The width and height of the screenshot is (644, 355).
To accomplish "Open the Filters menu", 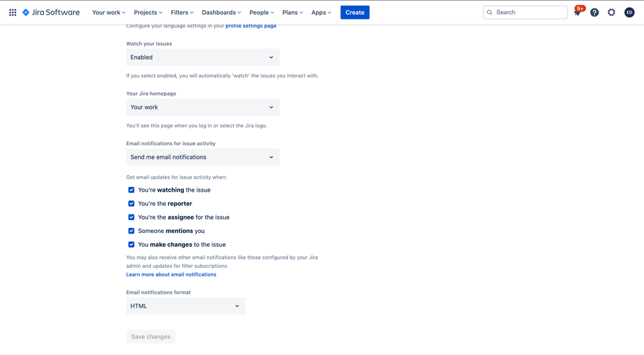I will (x=182, y=12).
